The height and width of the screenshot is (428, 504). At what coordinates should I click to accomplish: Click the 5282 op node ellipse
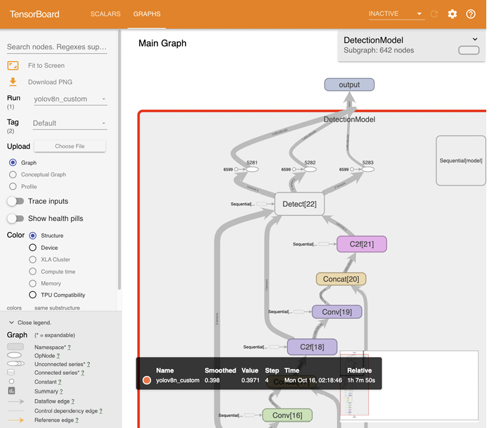click(310, 169)
